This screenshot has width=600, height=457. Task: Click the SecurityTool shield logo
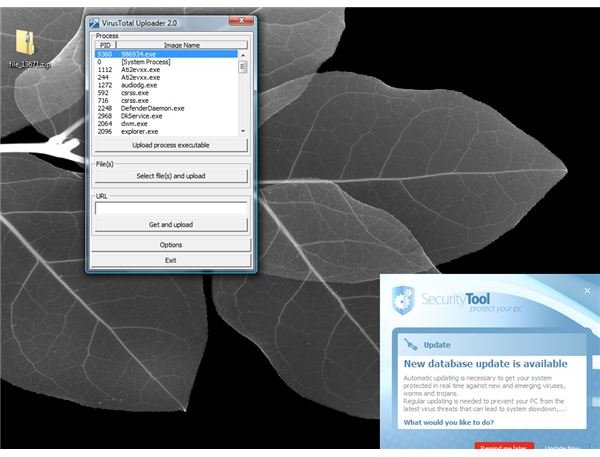coord(403,300)
